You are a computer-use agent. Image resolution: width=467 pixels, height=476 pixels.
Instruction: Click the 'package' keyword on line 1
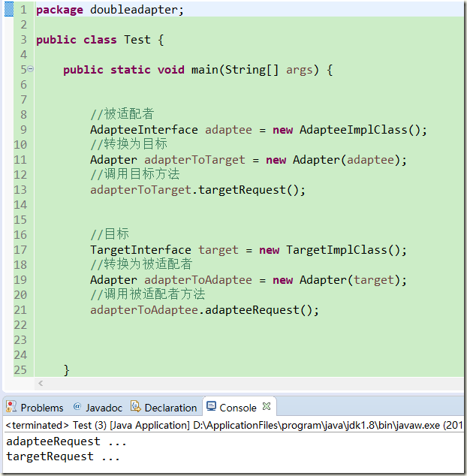pyautogui.click(x=59, y=10)
